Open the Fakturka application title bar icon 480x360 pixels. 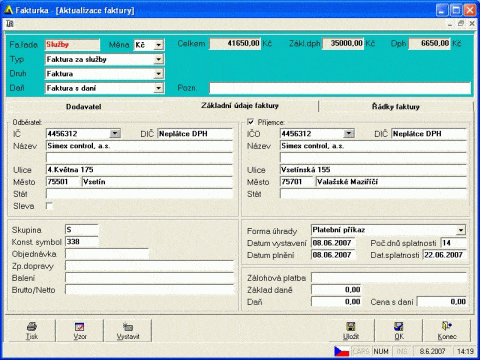(x=8, y=10)
